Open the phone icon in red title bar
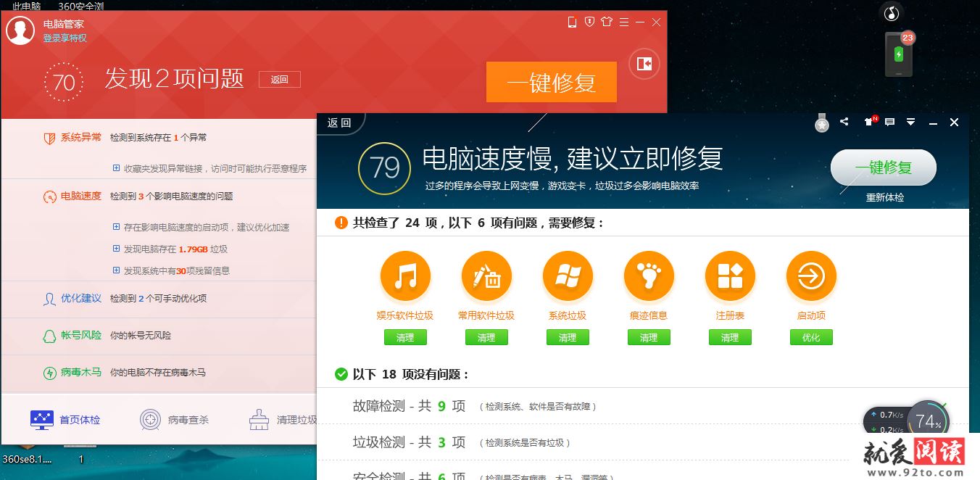 tap(572, 22)
